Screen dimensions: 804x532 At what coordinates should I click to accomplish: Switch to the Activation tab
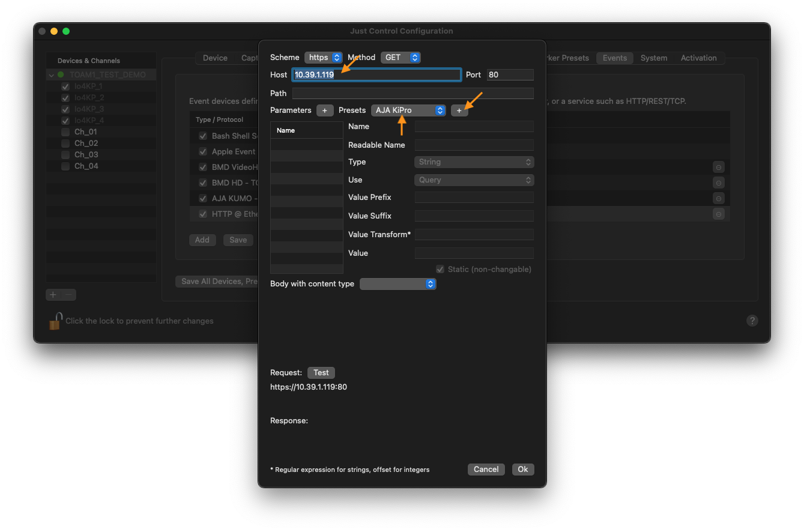point(699,58)
